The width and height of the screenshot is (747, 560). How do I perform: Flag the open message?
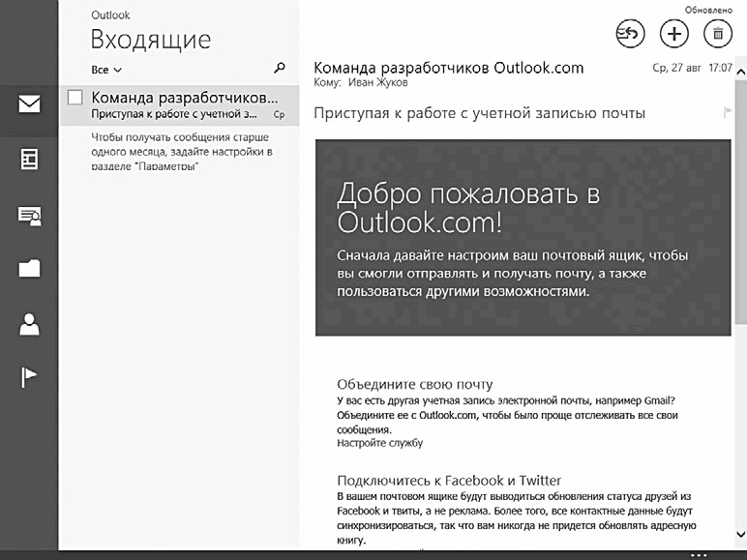(x=728, y=112)
